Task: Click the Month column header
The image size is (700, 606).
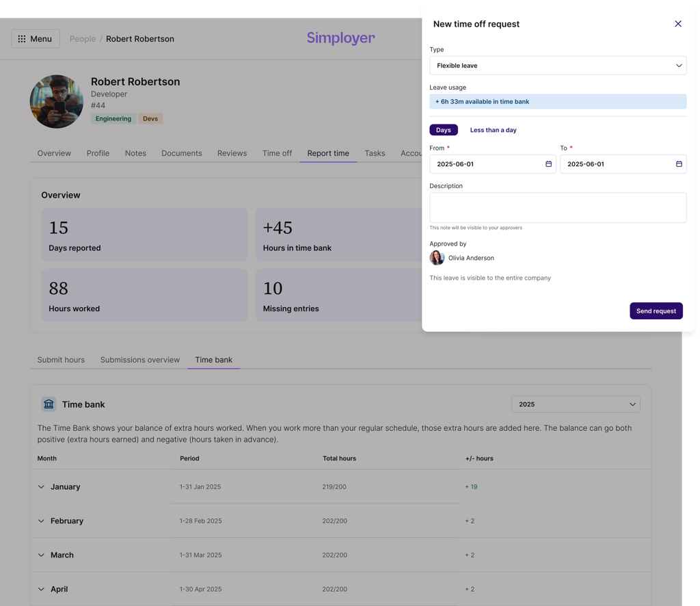Action: [47, 458]
